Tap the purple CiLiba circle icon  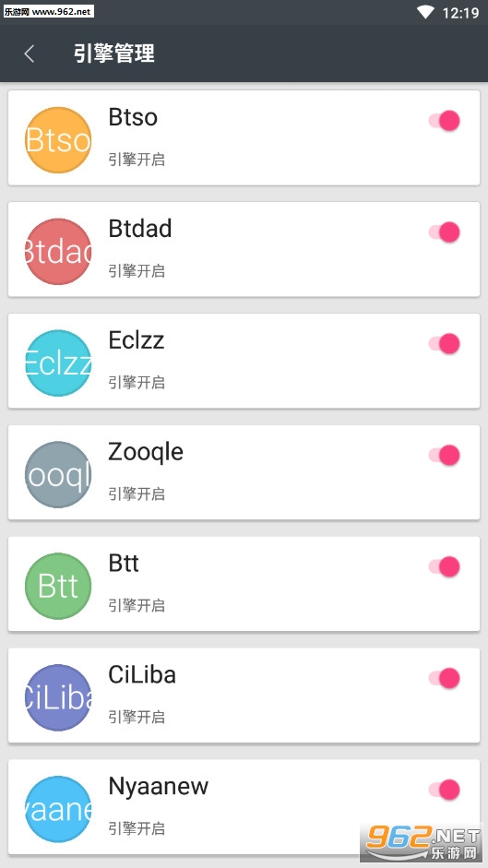(58, 697)
